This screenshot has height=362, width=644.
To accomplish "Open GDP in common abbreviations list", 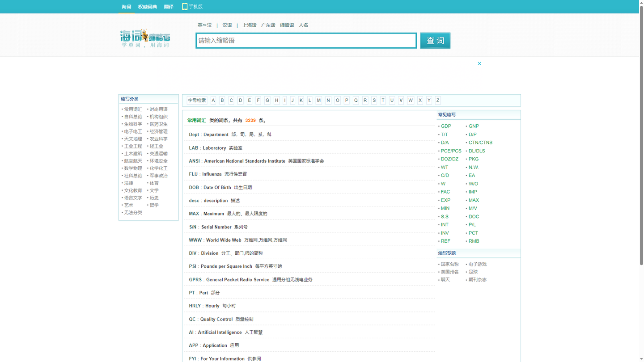I will [x=446, y=126].
